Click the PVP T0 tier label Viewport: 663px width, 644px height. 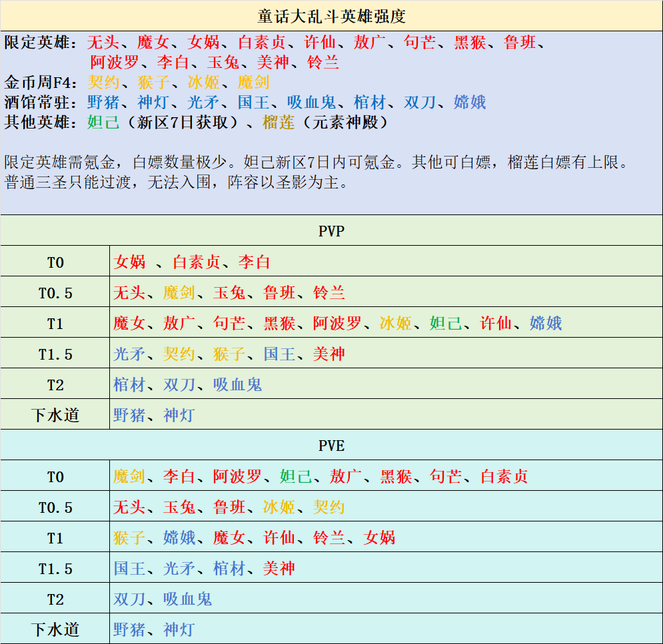point(53,261)
